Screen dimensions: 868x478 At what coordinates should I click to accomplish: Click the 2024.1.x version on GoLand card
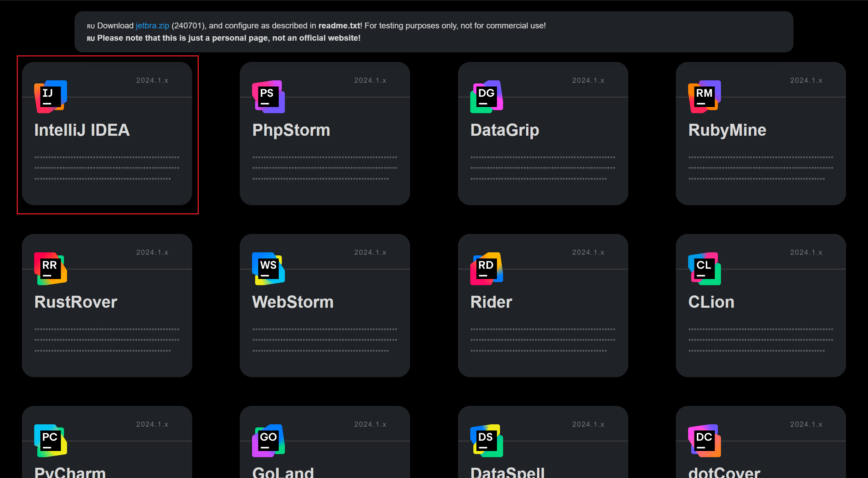[x=370, y=424]
